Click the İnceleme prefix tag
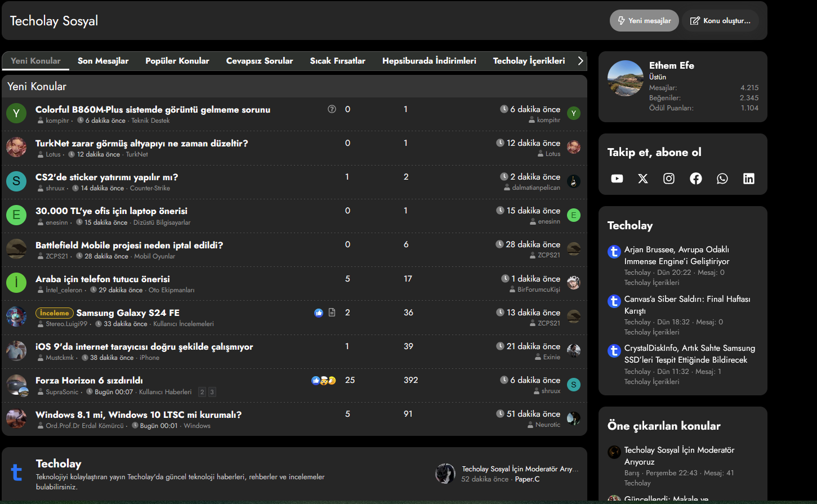The image size is (817, 504). click(55, 313)
